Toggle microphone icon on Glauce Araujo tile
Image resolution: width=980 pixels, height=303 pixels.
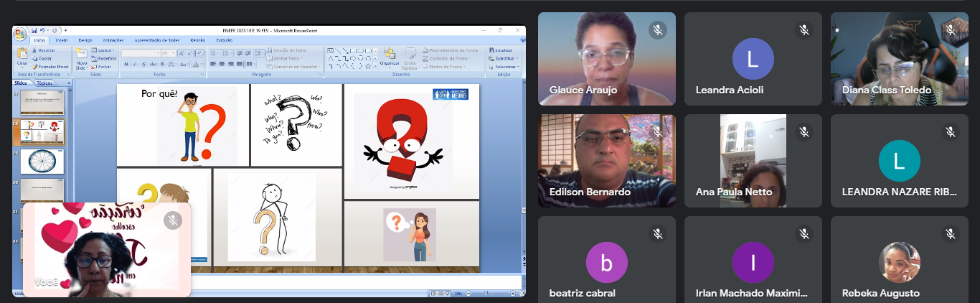656,30
